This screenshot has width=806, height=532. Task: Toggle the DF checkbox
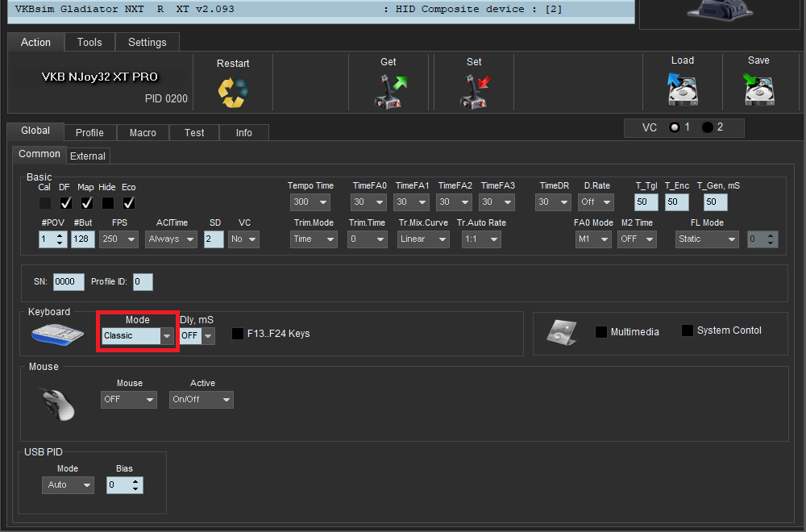(x=66, y=203)
